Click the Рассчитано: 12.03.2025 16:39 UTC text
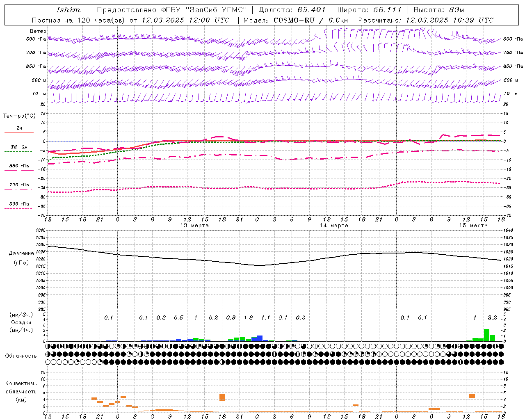 (426, 20)
